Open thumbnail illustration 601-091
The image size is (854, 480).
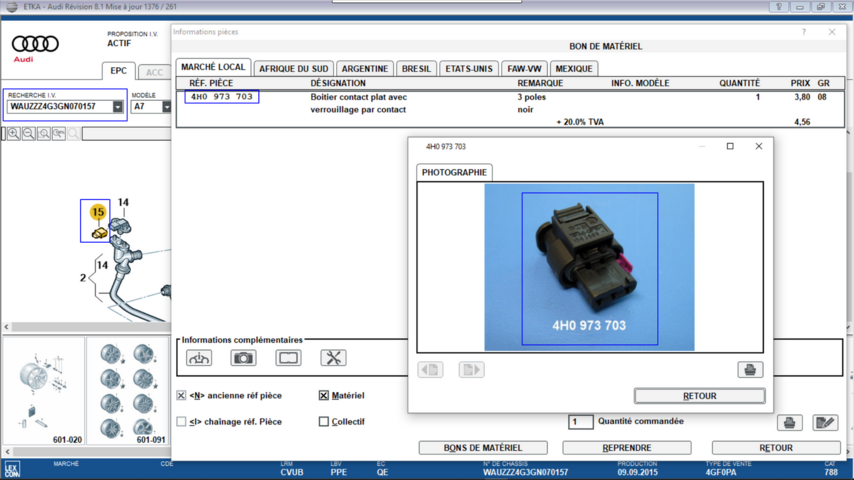tap(127, 391)
